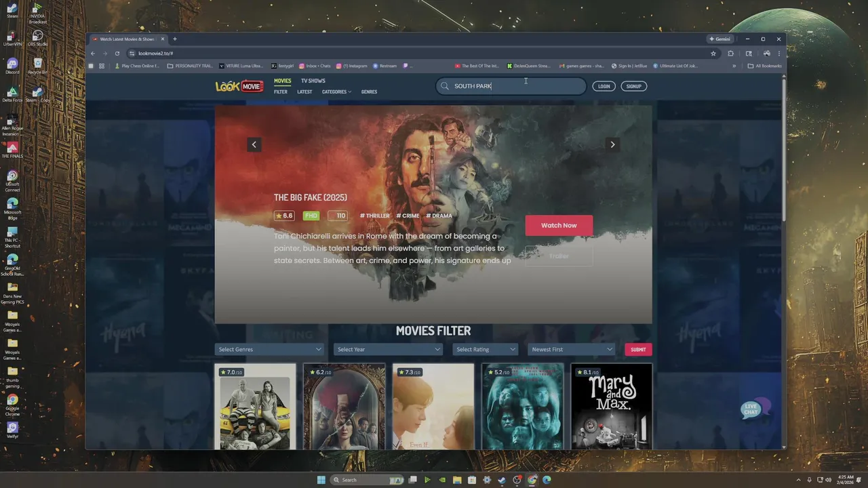Open taskbar Settings gear icon

(x=487, y=480)
